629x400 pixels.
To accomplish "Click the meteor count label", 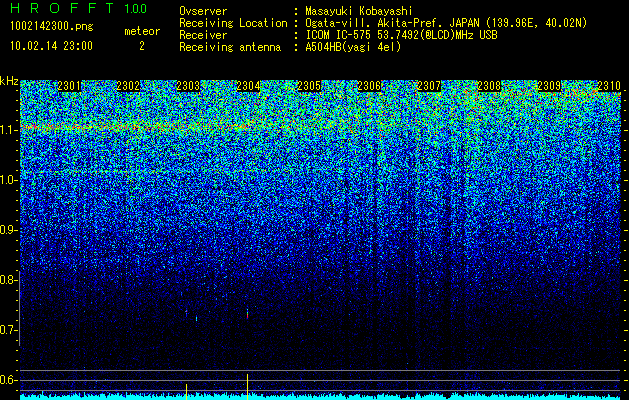I will (142, 31).
